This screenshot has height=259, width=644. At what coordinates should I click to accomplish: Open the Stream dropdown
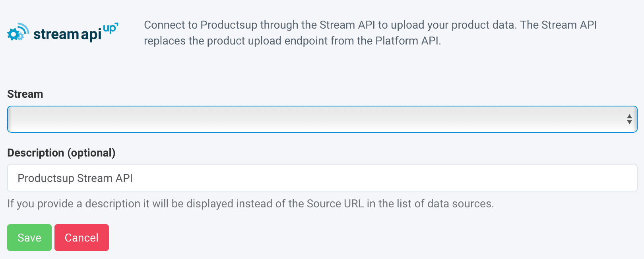(x=318, y=119)
